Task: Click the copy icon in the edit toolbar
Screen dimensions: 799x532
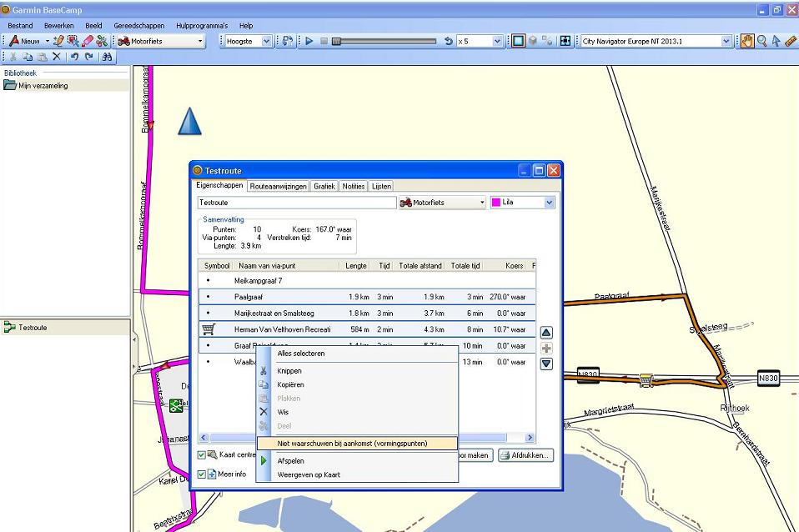Action: (x=28, y=57)
